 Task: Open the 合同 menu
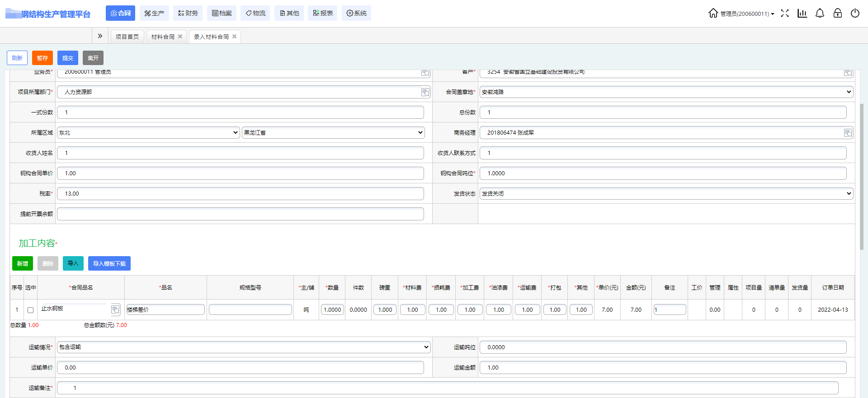120,13
